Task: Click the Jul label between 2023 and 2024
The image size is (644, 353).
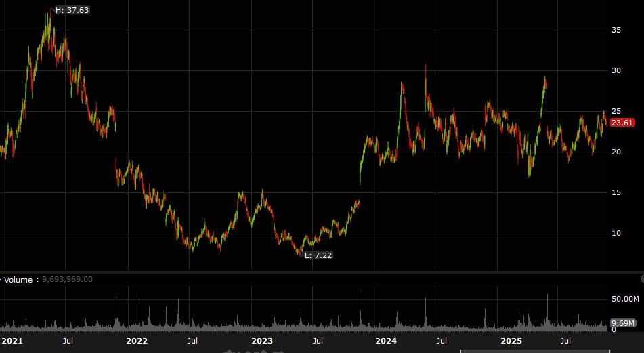Action: click(318, 341)
